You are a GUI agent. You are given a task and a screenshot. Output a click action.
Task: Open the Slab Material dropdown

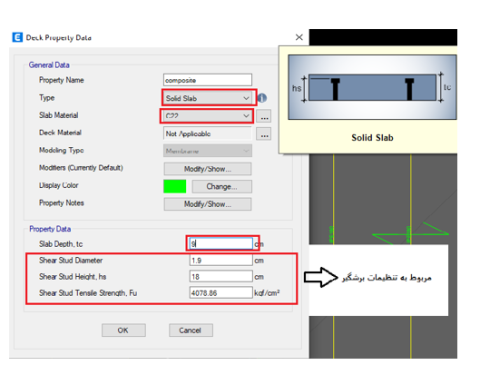tap(207, 116)
